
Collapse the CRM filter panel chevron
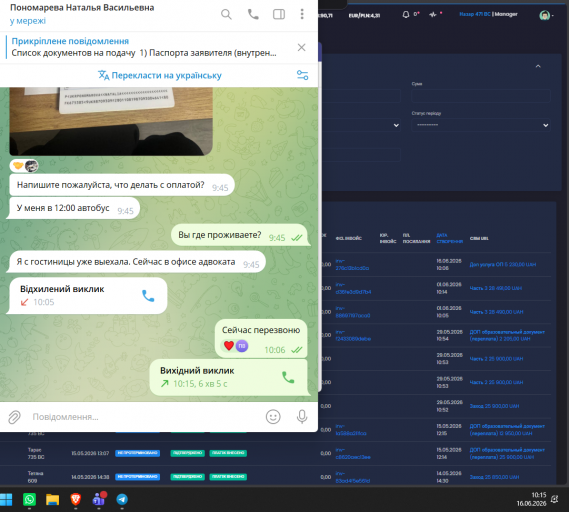tap(538, 66)
